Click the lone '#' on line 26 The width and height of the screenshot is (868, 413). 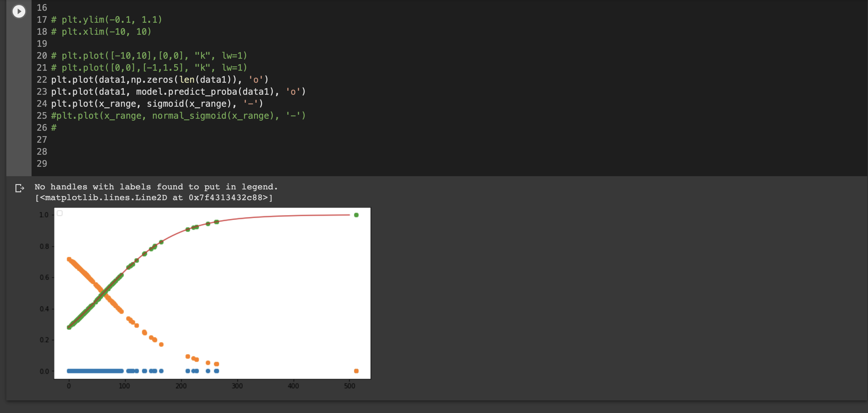coord(54,128)
